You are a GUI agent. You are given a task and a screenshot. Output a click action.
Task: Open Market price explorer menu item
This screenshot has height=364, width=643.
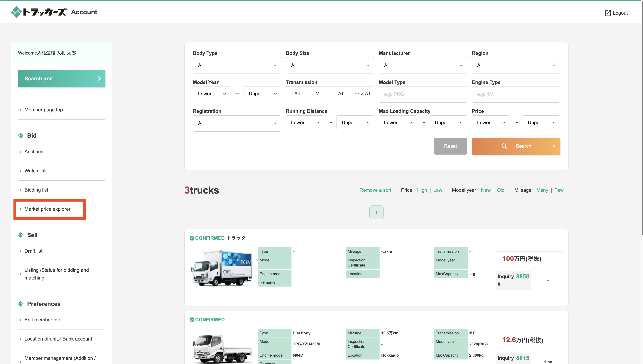click(47, 209)
